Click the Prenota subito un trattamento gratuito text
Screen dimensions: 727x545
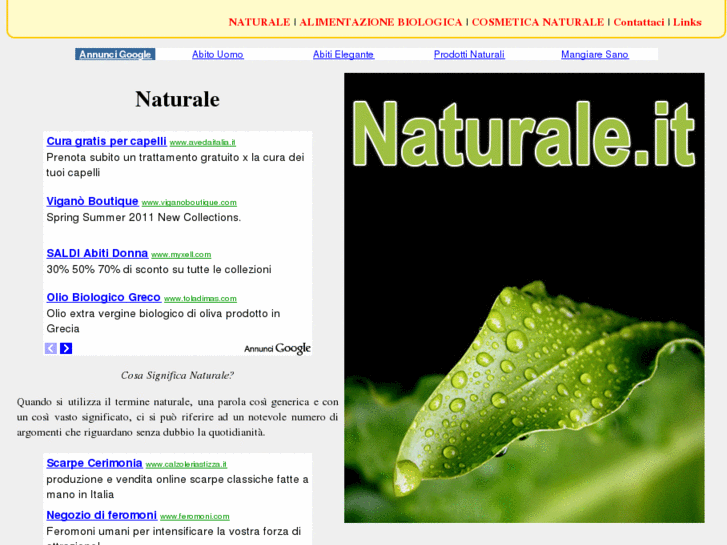(x=175, y=165)
